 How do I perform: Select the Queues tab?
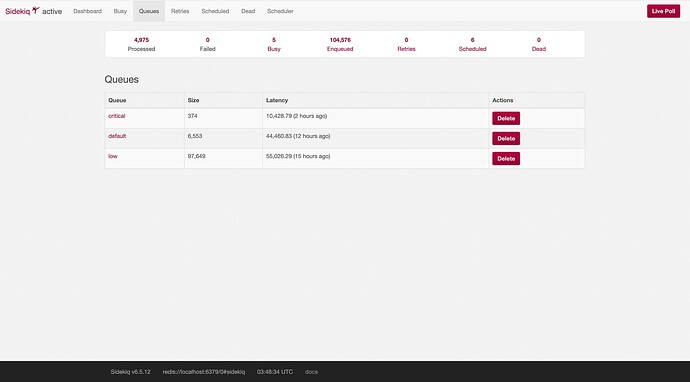[x=149, y=11]
